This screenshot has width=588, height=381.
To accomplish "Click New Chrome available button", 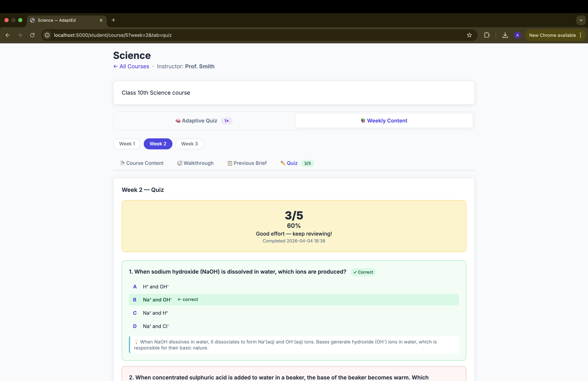I will (552, 35).
